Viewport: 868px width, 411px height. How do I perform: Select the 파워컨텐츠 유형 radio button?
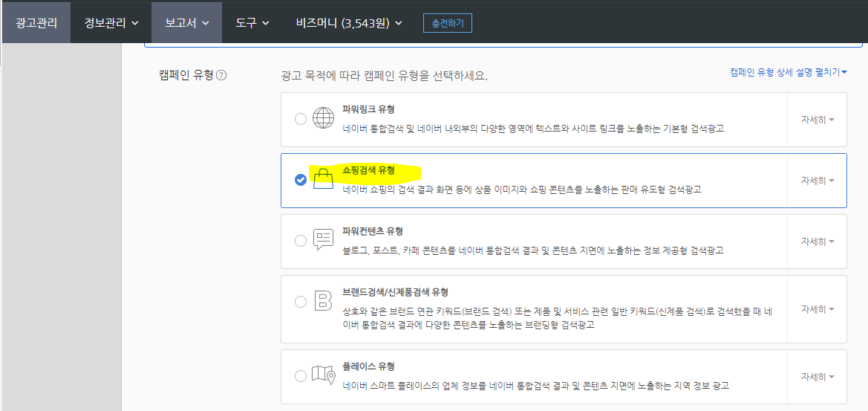click(x=301, y=240)
